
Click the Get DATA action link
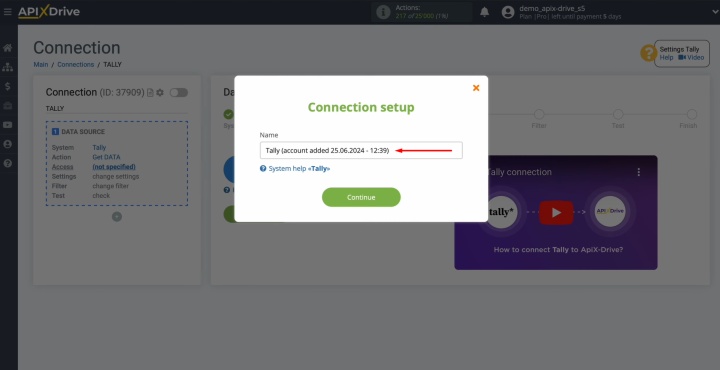click(x=106, y=157)
